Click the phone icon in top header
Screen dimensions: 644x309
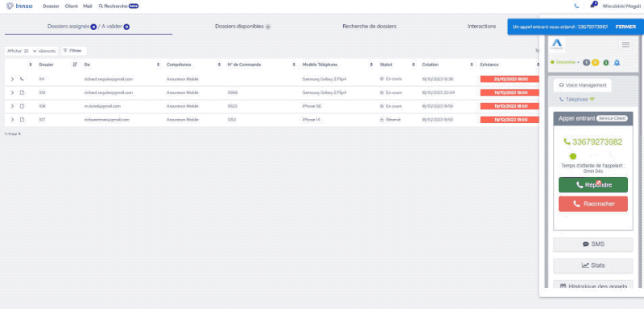[x=576, y=6]
